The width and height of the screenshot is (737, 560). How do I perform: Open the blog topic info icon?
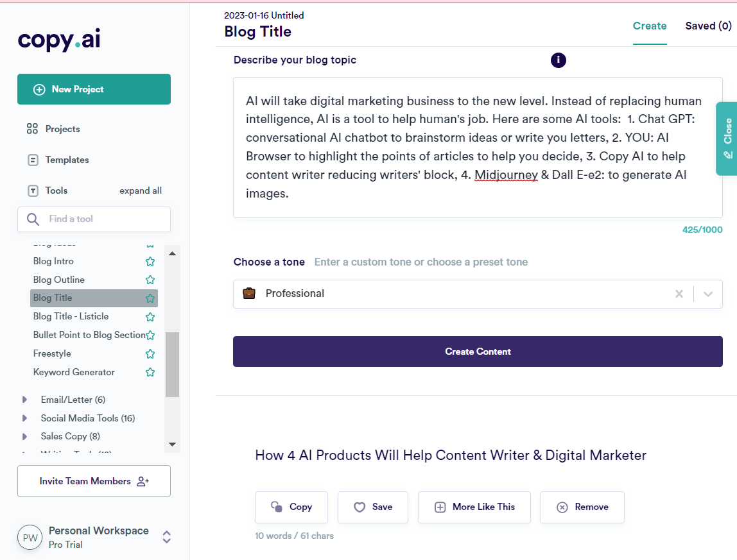[559, 60]
